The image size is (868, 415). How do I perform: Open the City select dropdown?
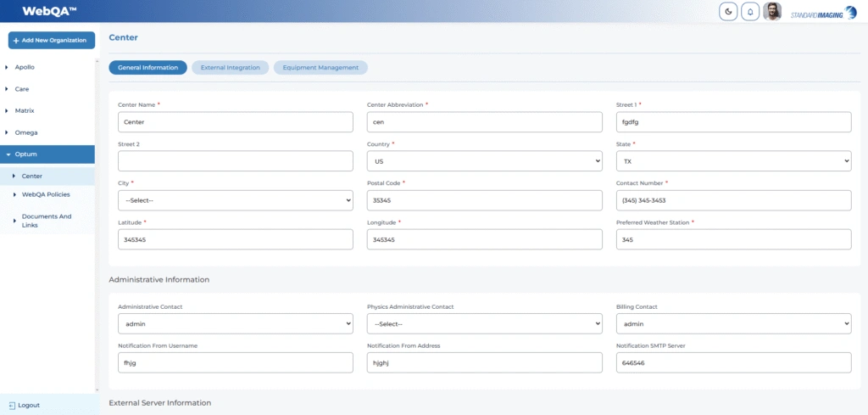pyautogui.click(x=235, y=200)
